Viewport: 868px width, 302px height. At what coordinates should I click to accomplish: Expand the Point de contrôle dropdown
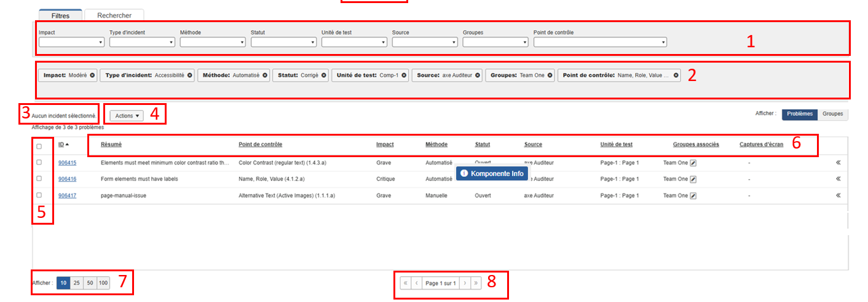(600, 42)
